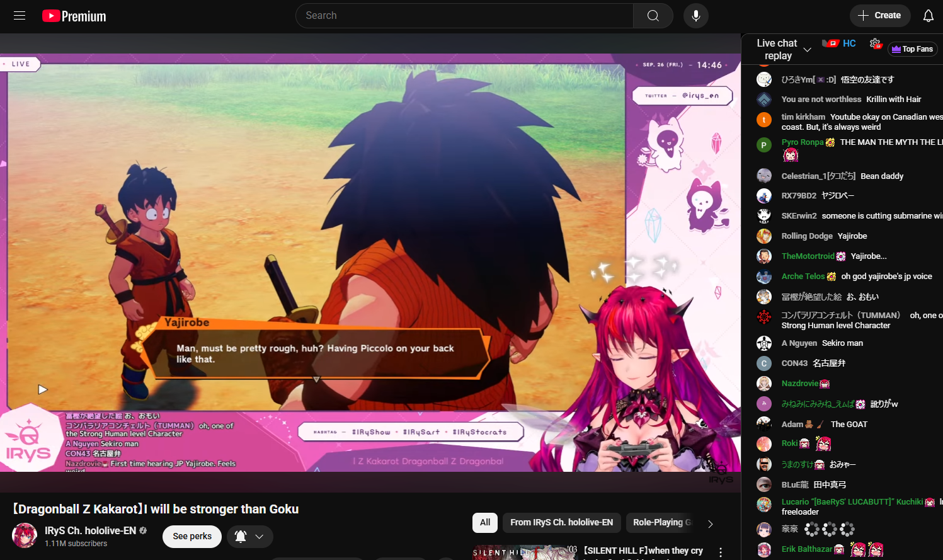The image size is (943, 560).
Task: Open the notifications bell in the header
Action: click(929, 16)
